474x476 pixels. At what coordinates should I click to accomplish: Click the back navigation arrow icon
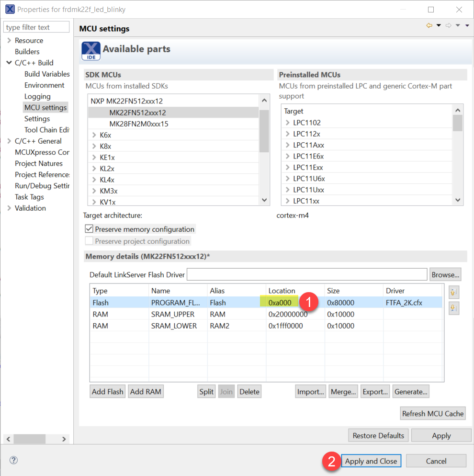pos(429,25)
